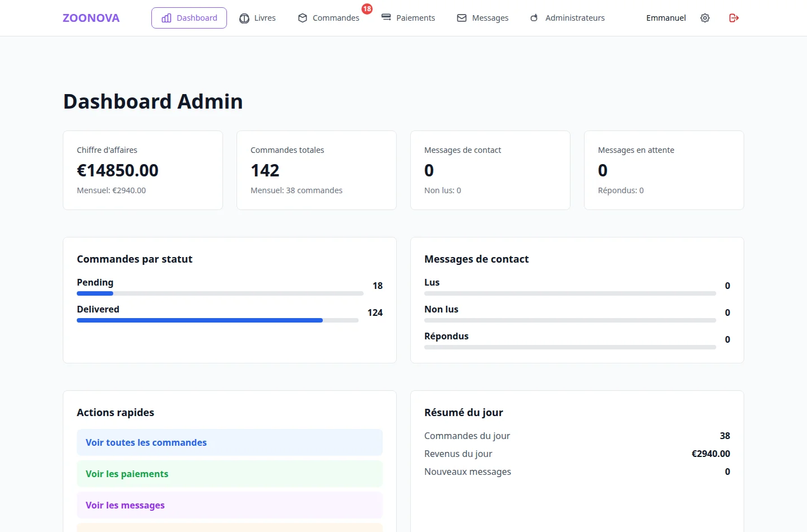Open settings via the gear icon
This screenshot has height=532, width=807.
[x=705, y=18]
